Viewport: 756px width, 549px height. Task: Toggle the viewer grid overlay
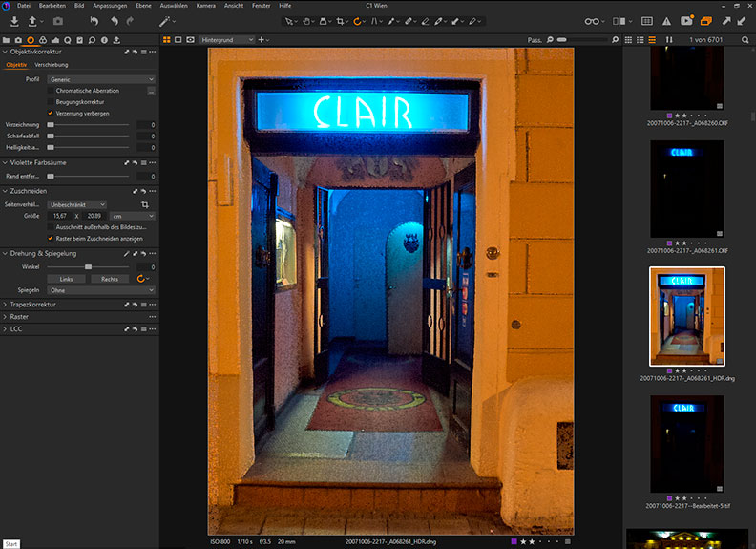pos(647,21)
